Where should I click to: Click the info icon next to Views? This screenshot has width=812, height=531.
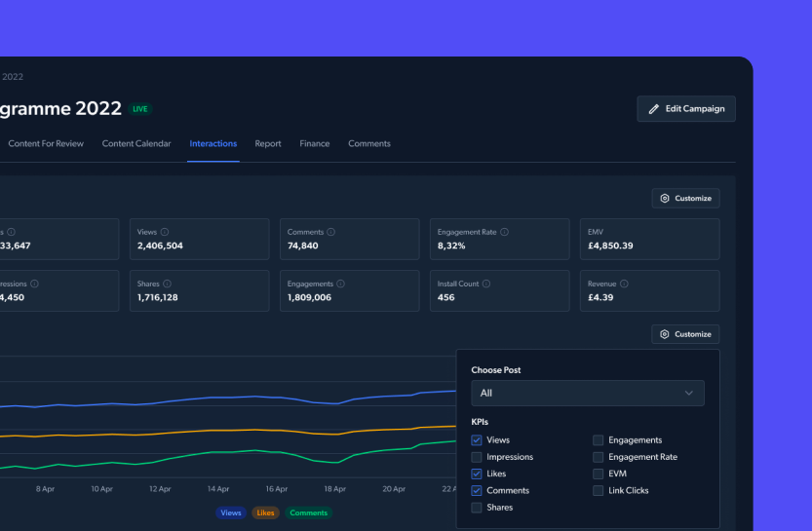tap(165, 232)
